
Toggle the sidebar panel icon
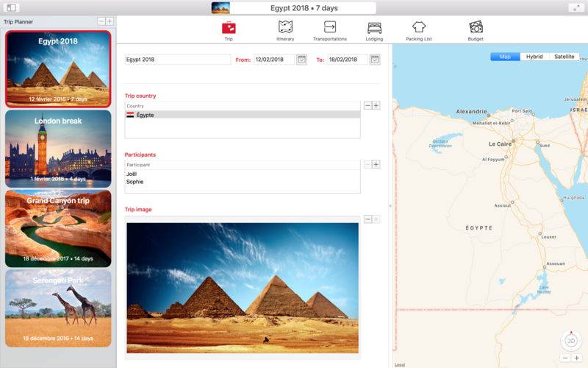[x=11, y=7]
